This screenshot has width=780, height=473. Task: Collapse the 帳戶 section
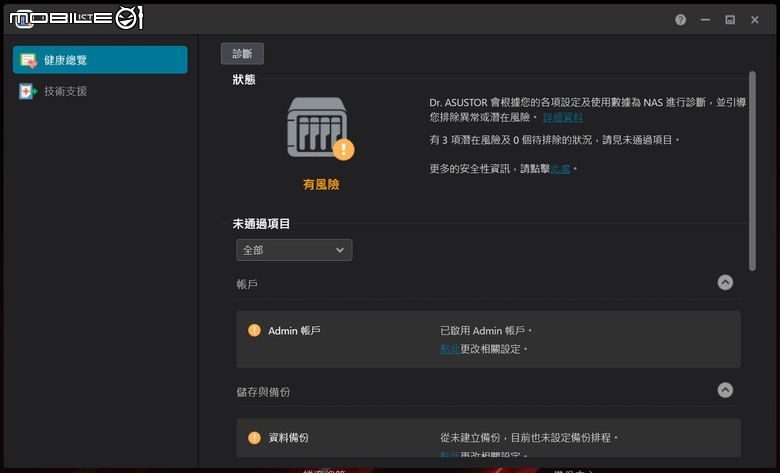(x=725, y=283)
